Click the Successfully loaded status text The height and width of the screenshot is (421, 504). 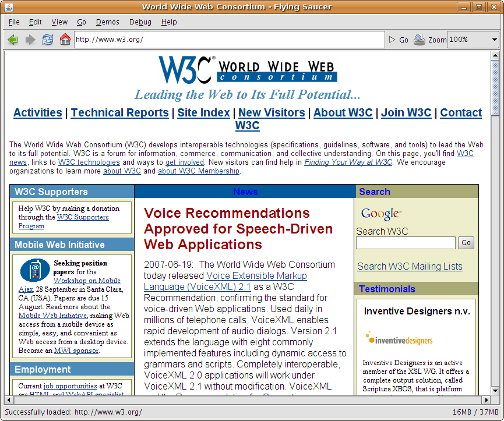73,412
